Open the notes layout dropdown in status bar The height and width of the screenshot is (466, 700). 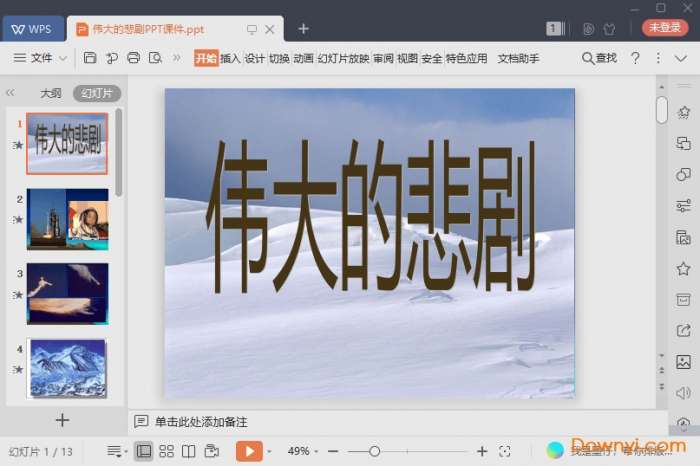117,452
